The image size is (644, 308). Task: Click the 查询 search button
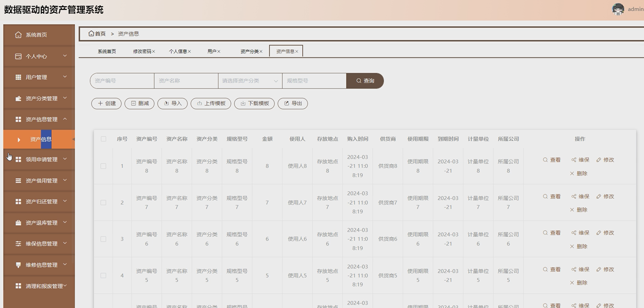[365, 81]
